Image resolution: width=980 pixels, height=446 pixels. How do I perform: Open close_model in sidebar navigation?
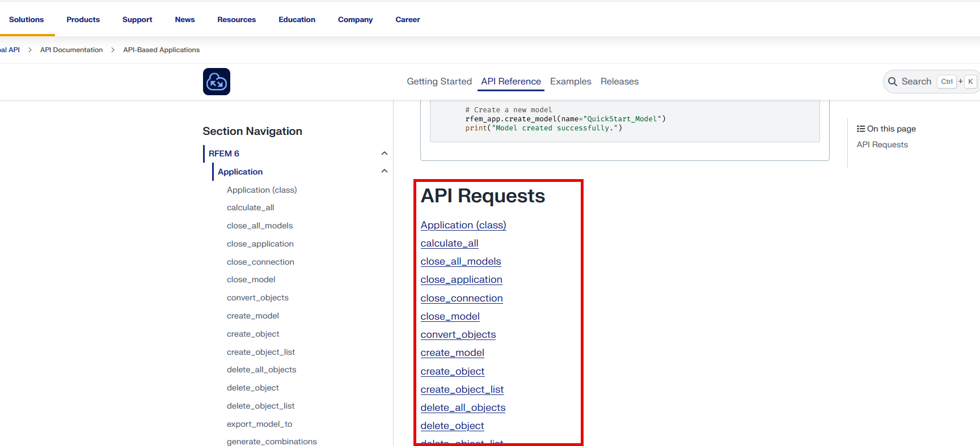[251, 279]
